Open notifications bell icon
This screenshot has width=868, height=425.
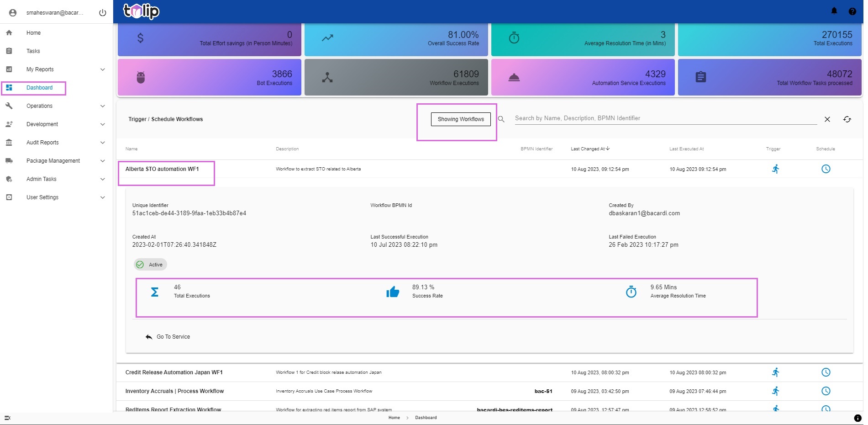coord(834,11)
